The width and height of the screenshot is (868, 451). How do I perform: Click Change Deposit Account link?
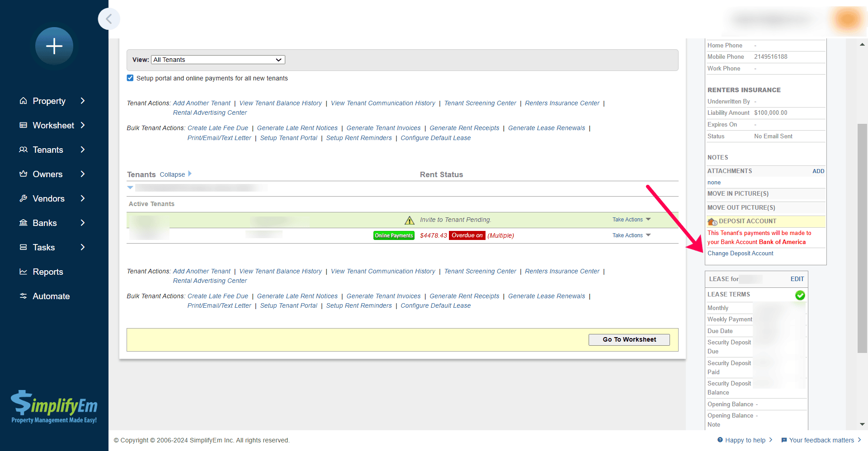[740, 254]
